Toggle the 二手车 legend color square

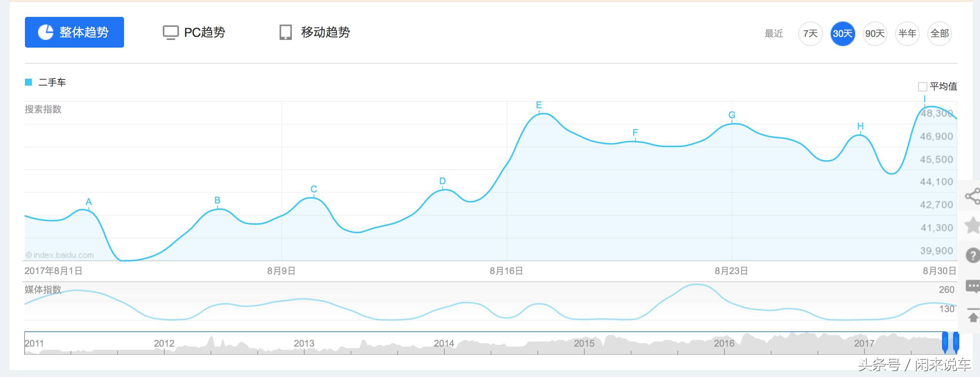click(28, 82)
